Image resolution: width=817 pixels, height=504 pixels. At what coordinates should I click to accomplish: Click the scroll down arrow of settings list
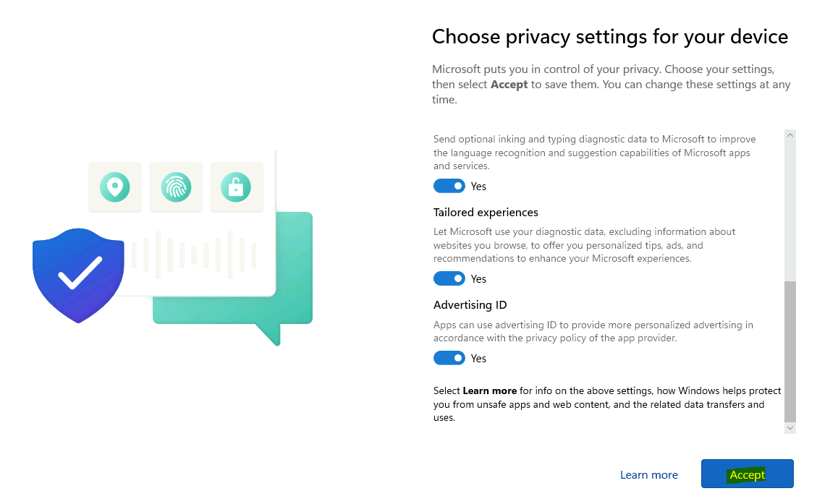pyautogui.click(x=790, y=428)
